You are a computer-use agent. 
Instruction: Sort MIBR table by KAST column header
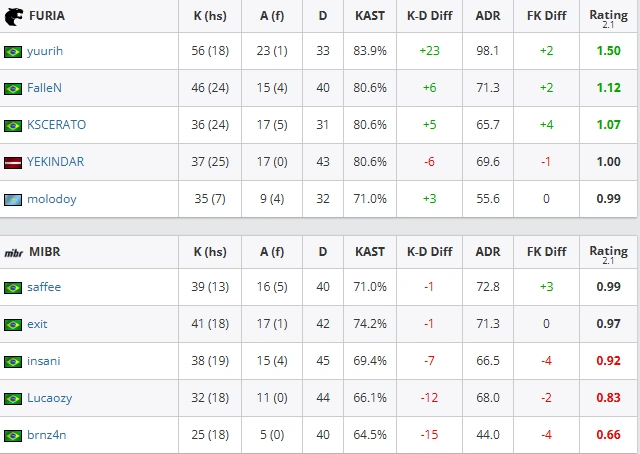pos(370,252)
